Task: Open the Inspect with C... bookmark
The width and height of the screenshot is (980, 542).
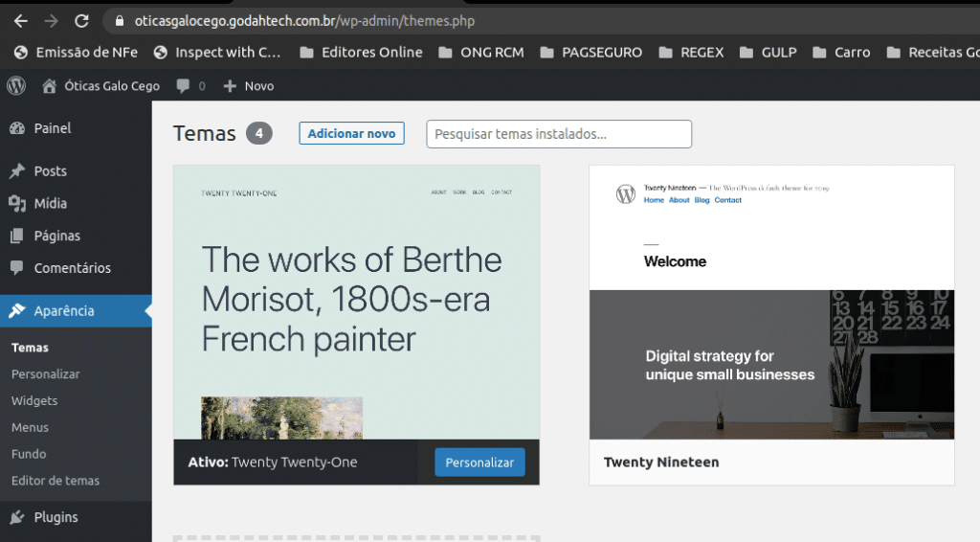Action: [217, 53]
